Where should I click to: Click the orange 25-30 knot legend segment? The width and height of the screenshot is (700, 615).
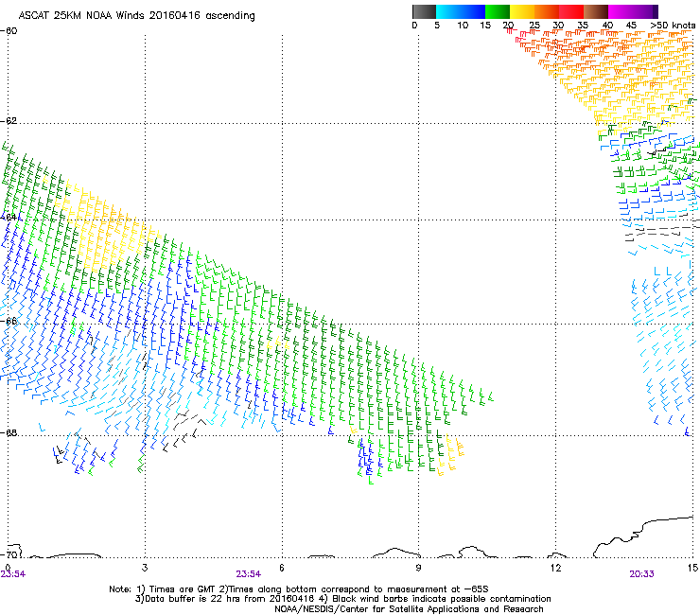click(x=547, y=11)
